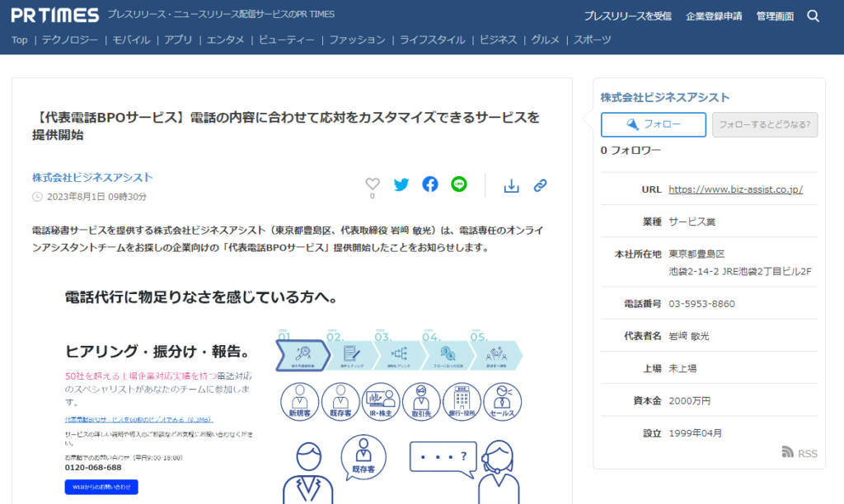Click the PR TIMES logo
The width and height of the screenshot is (844, 504).
tap(55, 15)
